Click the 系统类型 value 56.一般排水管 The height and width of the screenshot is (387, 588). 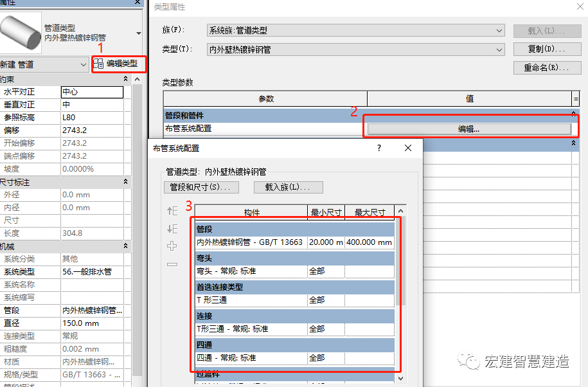93,271
